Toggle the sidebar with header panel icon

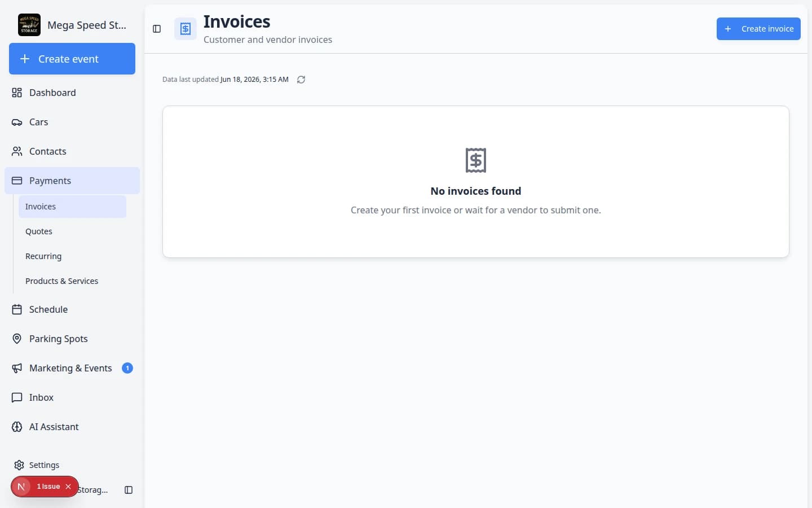[x=157, y=29]
